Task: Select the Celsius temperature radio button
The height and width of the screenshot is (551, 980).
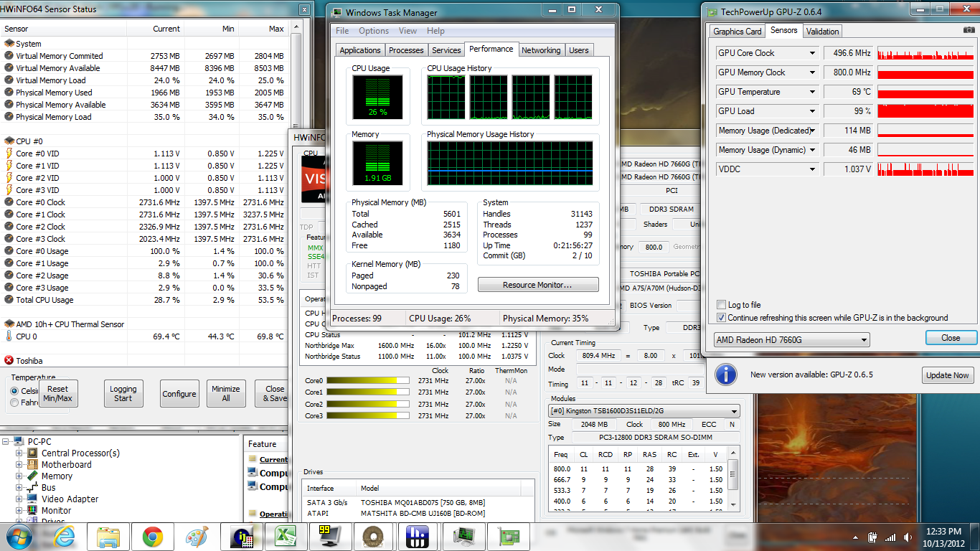Action: tap(15, 391)
